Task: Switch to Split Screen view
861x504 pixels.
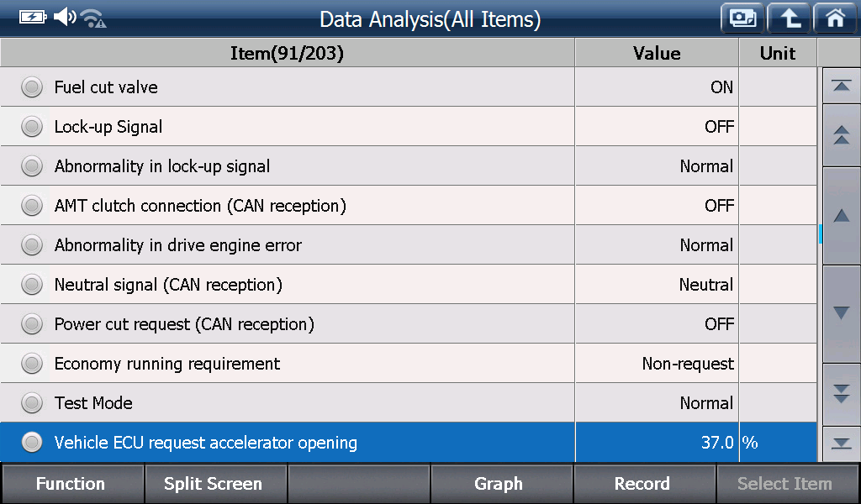Action: tap(214, 484)
